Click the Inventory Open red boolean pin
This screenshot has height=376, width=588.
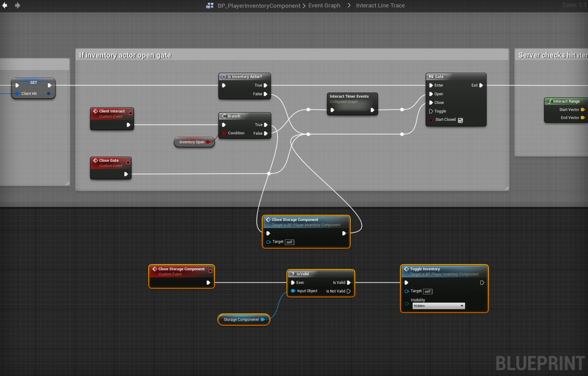pos(208,142)
